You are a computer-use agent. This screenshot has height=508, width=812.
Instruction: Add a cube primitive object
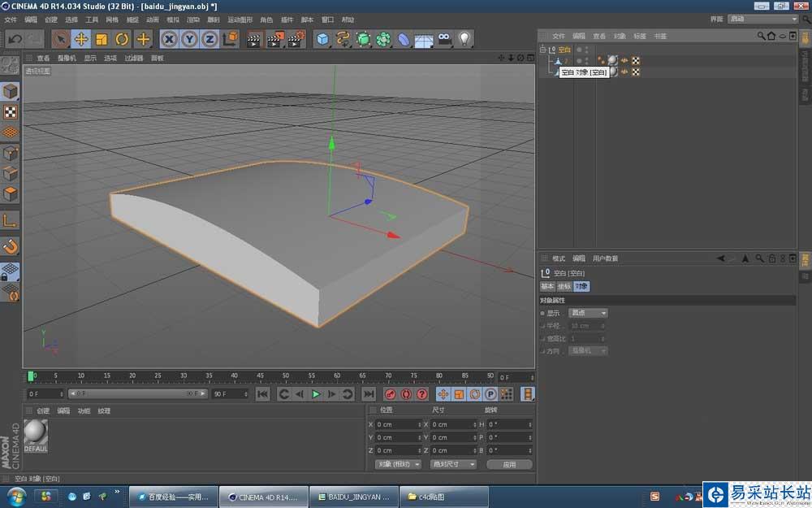(322, 38)
